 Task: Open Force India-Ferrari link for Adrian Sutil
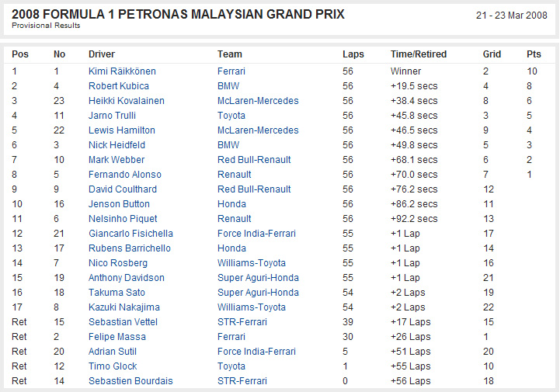pyautogui.click(x=256, y=352)
